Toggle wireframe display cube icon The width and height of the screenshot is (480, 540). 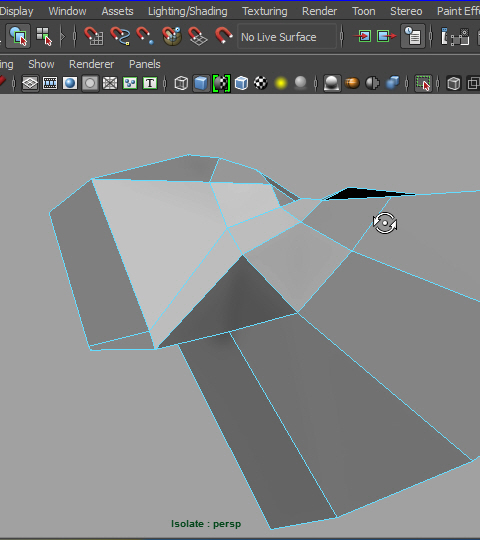181,83
